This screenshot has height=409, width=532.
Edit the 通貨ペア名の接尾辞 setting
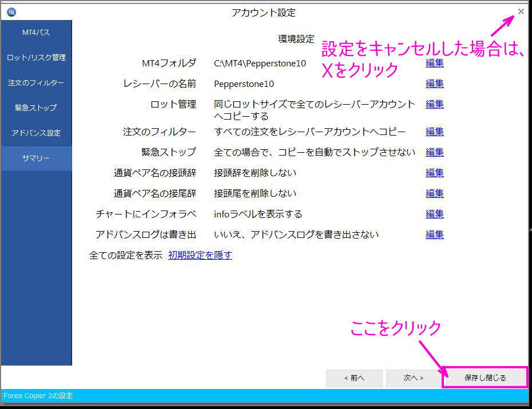point(434,193)
